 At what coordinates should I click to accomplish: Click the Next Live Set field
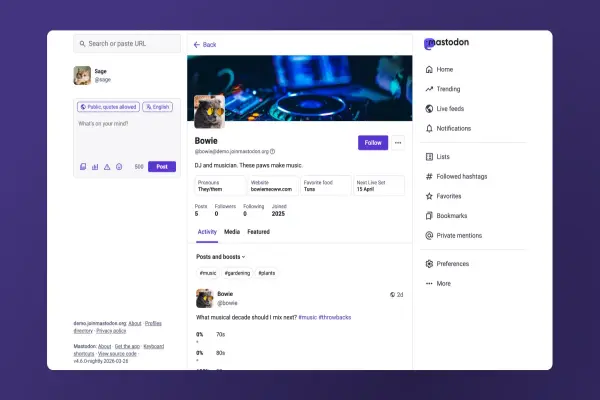(379, 186)
